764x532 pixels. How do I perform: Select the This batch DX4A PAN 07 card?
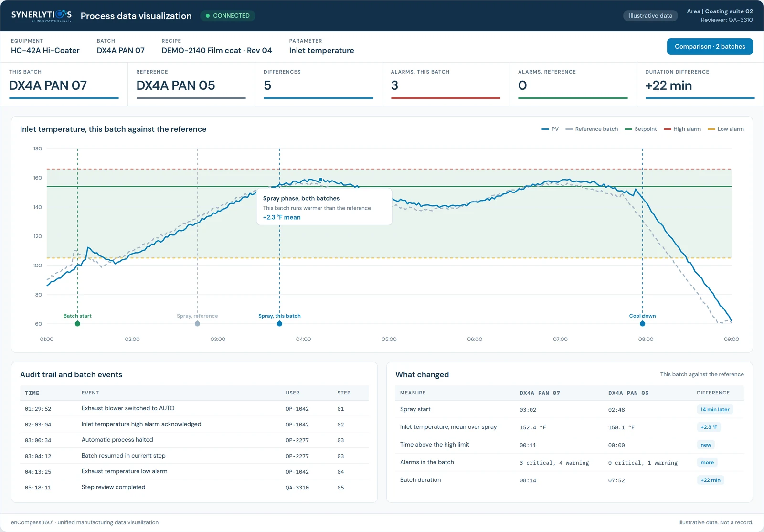coord(64,84)
